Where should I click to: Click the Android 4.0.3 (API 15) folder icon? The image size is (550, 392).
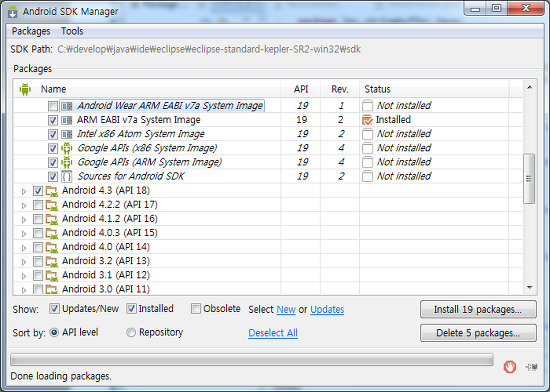click(x=52, y=233)
